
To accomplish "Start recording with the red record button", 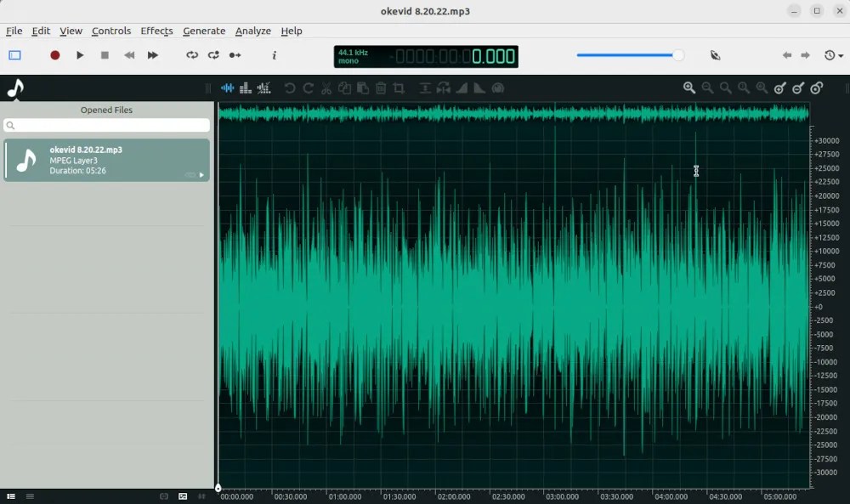I will click(54, 54).
